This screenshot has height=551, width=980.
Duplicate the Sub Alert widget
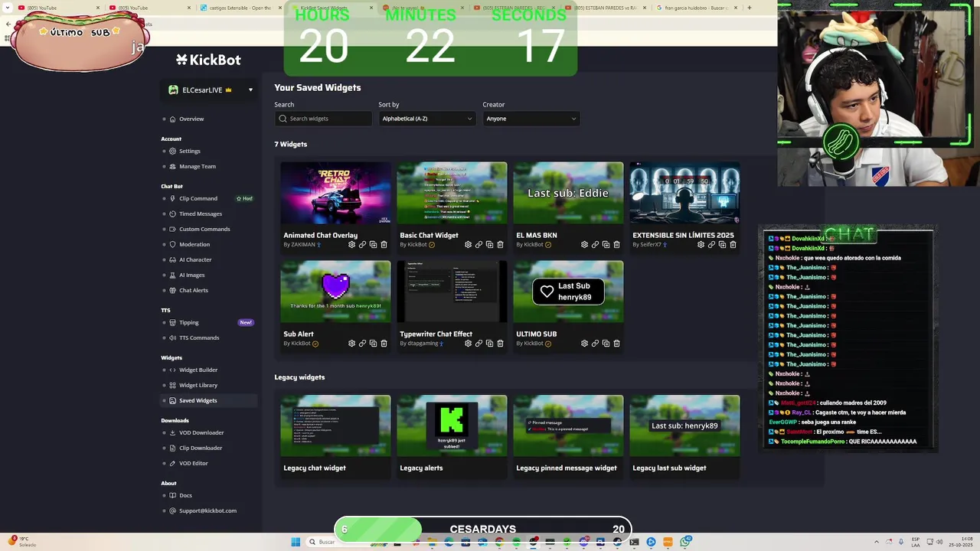373,344
